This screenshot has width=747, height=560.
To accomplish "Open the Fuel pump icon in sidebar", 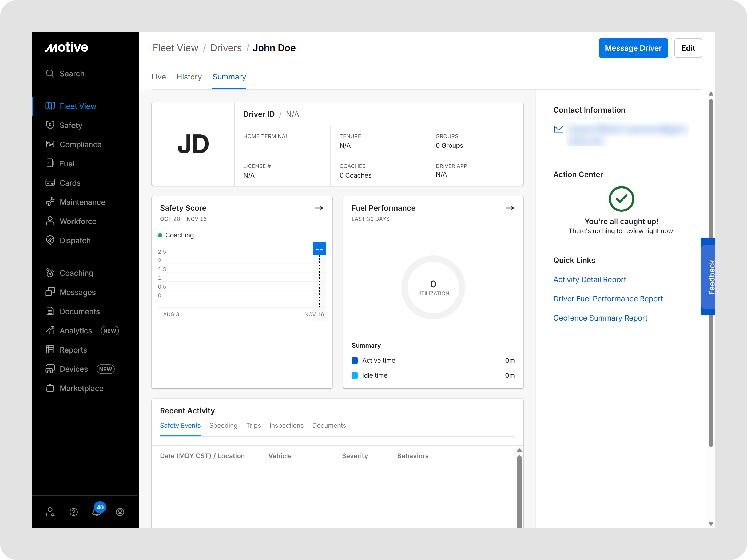I will tap(50, 163).
